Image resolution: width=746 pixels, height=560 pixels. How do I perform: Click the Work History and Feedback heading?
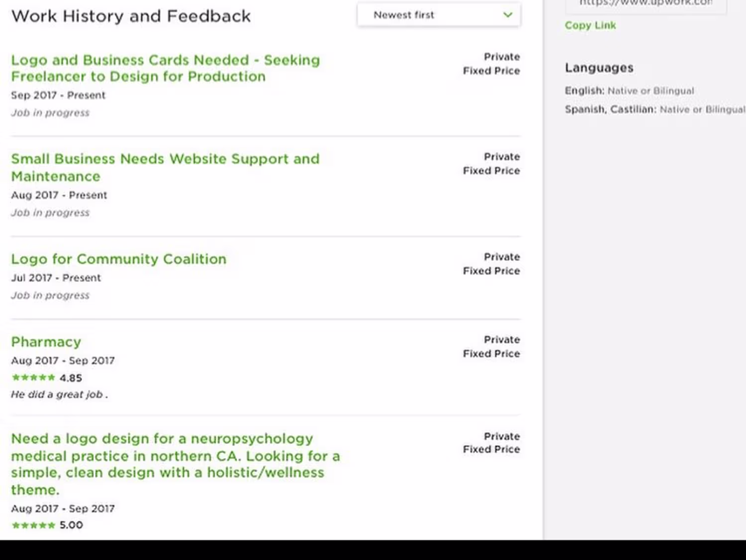(131, 16)
